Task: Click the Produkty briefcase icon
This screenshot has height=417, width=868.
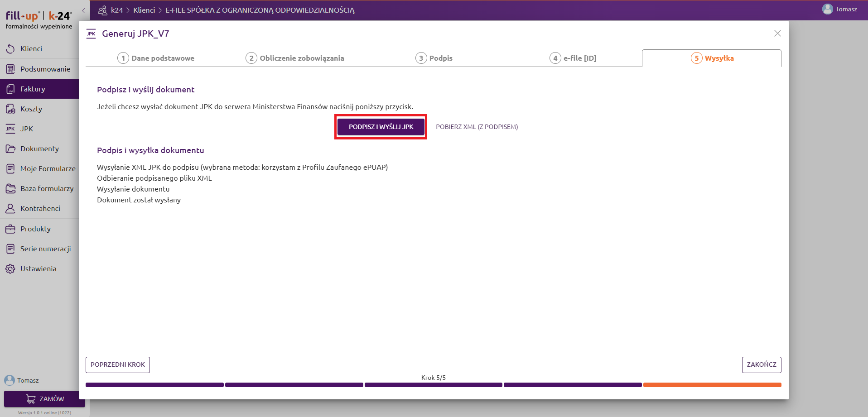Action: tap(10, 229)
